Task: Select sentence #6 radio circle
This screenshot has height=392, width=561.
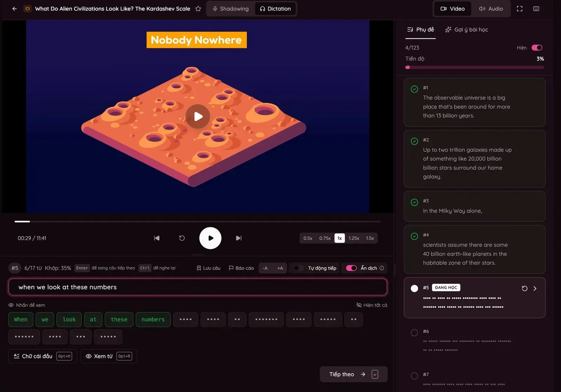Action: point(414,332)
